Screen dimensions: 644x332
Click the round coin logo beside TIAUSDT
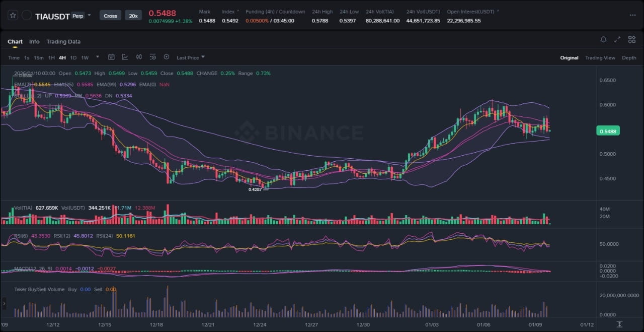tap(27, 16)
